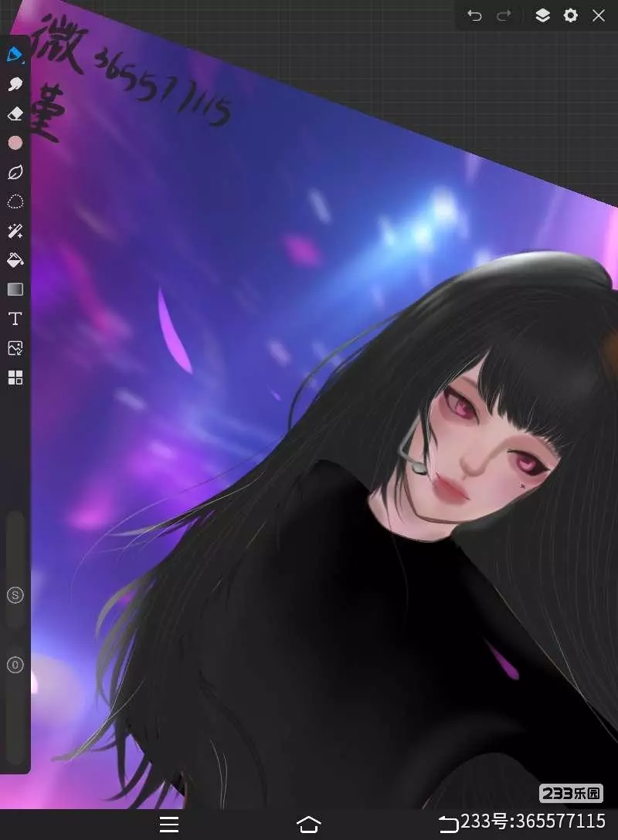
Task: Undo the last stroke
Action: 474,15
